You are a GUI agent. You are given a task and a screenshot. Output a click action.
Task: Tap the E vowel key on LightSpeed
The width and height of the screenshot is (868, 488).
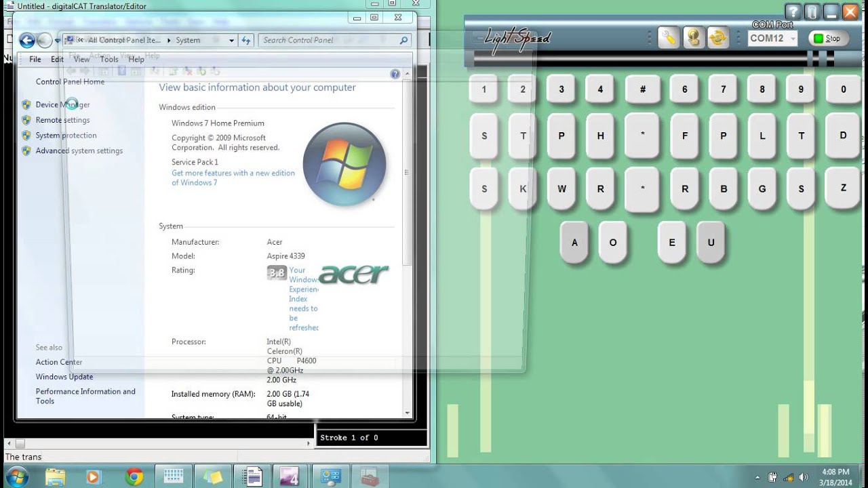tap(672, 242)
